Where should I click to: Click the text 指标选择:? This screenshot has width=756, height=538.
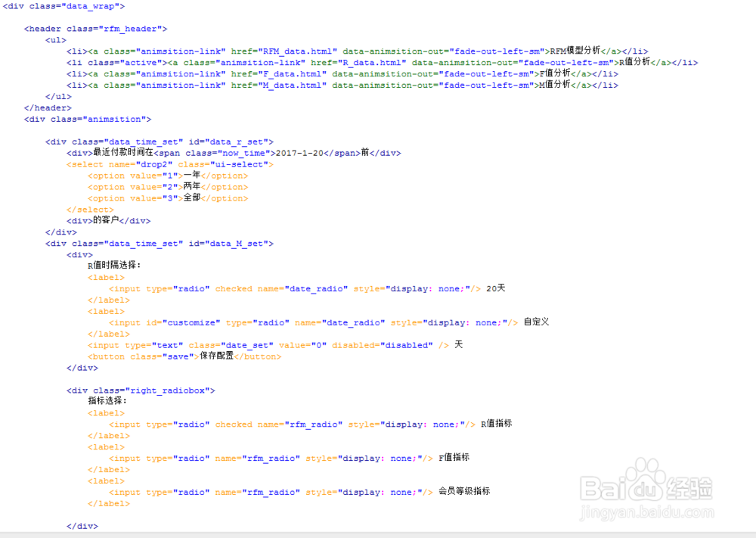click(x=107, y=401)
